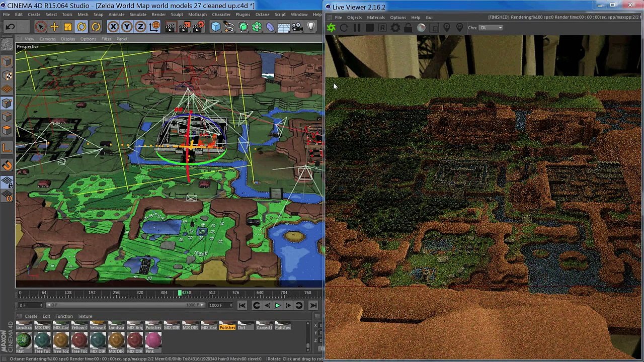This screenshot has width=644, height=362.
Task: Toggle clay render mode sphere
Action: (421, 28)
